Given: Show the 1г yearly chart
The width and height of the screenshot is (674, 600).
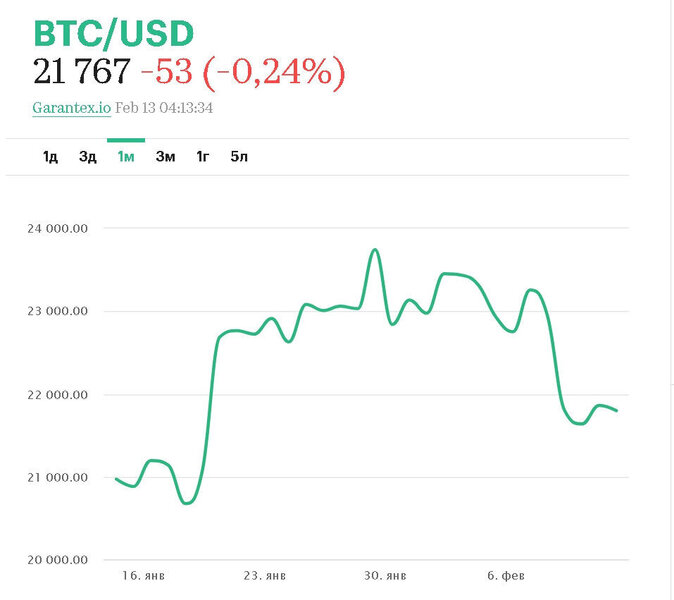Looking at the screenshot, I should point(202,157).
